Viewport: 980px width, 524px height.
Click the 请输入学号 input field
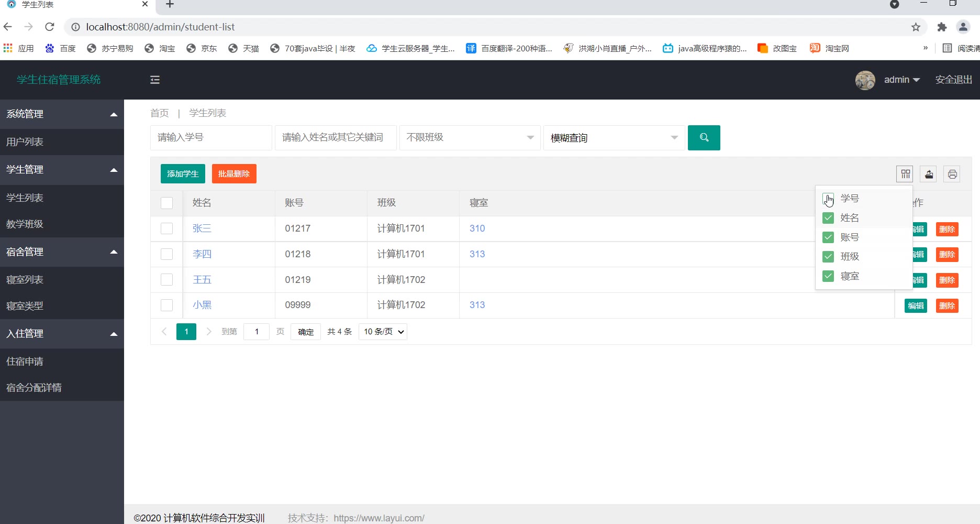(211, 138)
